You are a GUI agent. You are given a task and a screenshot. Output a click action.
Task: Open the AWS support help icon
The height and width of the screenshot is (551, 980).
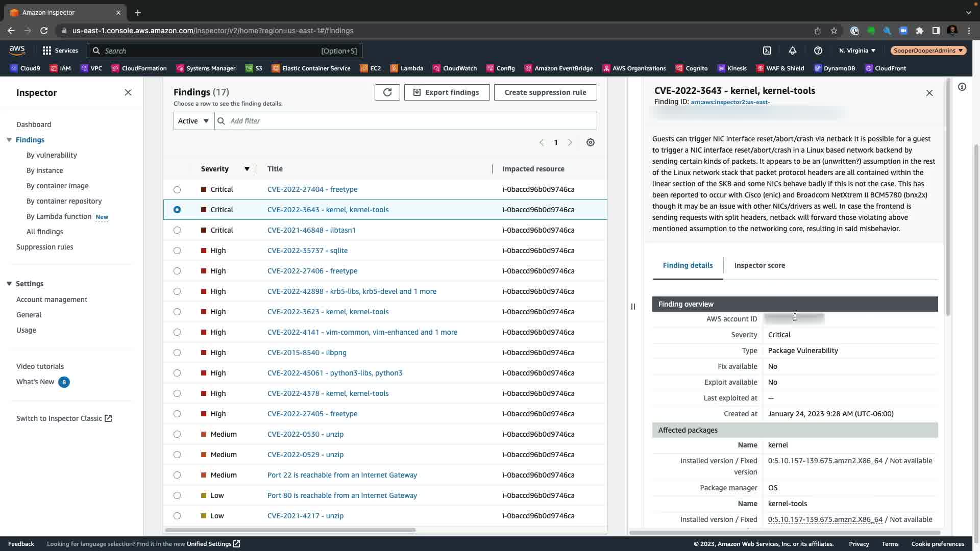tap(818, 51)
